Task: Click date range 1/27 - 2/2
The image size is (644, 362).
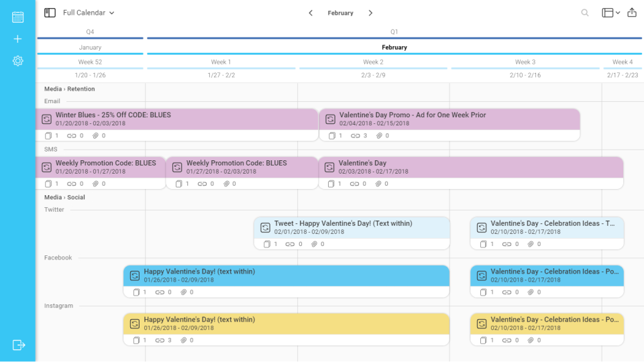Action: [x=221, y=75]
